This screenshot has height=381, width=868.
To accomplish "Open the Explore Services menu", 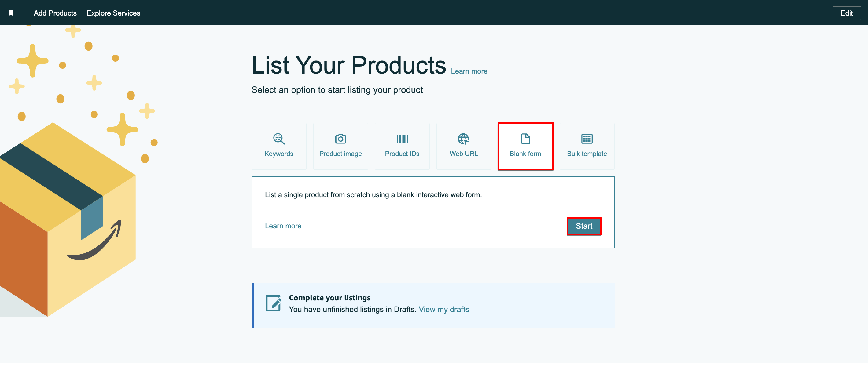I will click(113, 13).
